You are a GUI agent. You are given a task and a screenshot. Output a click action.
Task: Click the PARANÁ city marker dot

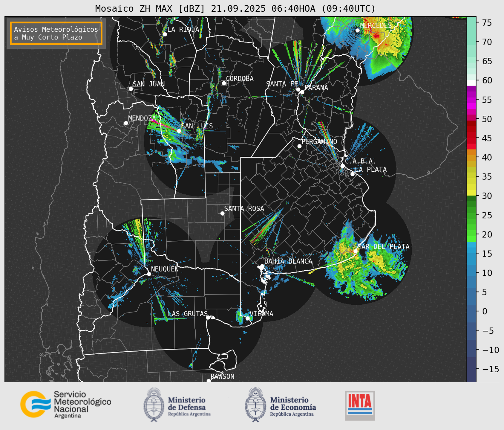pos(302,92)
